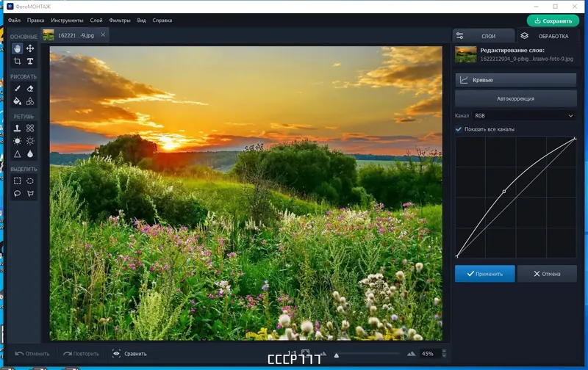
Task: Open the Вид menu
Action: pyautogui.click(x=141, y=21)
